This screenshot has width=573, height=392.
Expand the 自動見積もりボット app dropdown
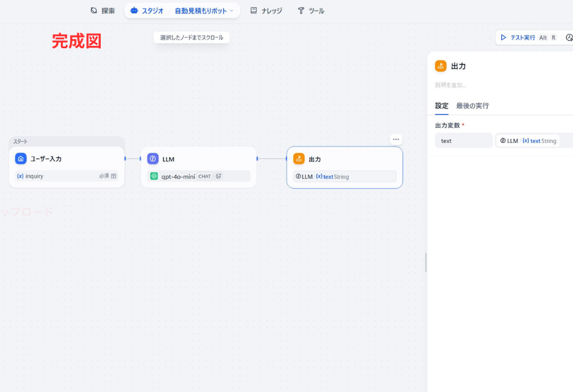(231, 11)
